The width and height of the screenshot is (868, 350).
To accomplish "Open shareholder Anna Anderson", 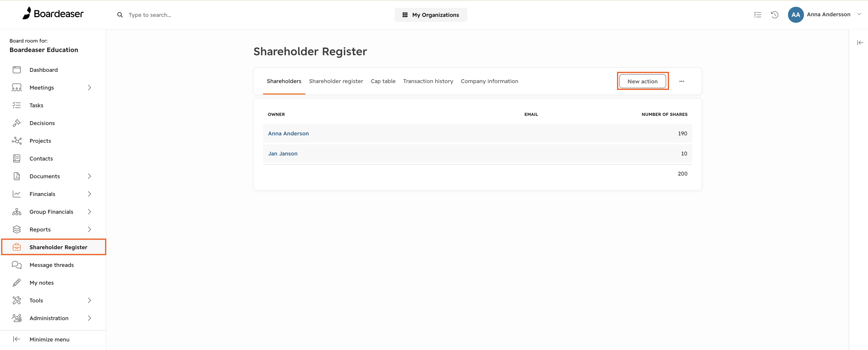I will tap(288, 134).
